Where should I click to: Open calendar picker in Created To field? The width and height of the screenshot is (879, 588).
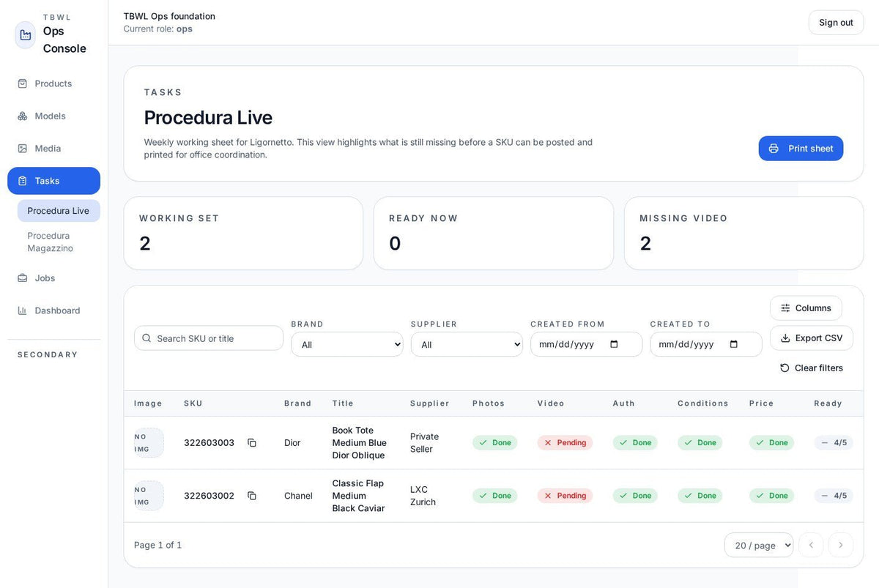coord(734,344)
